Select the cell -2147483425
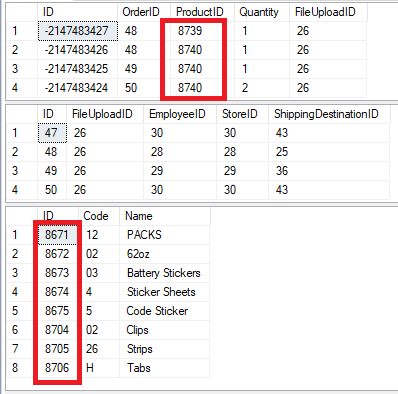Viewport: 398px width, 394px height. point(78,69)
